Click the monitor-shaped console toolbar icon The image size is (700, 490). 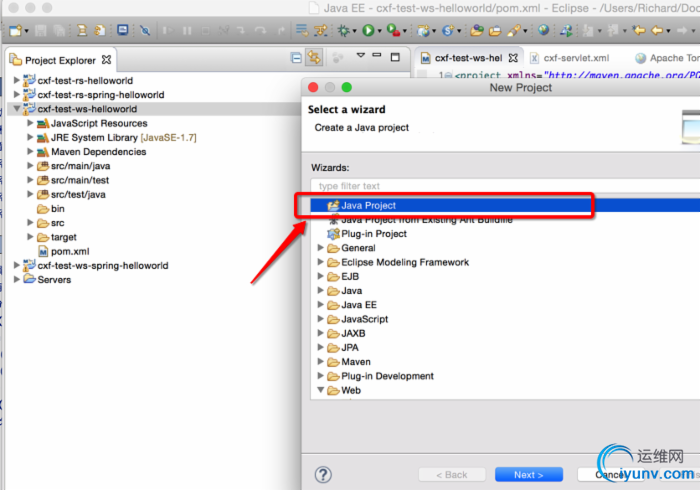[x=123, y=30]
